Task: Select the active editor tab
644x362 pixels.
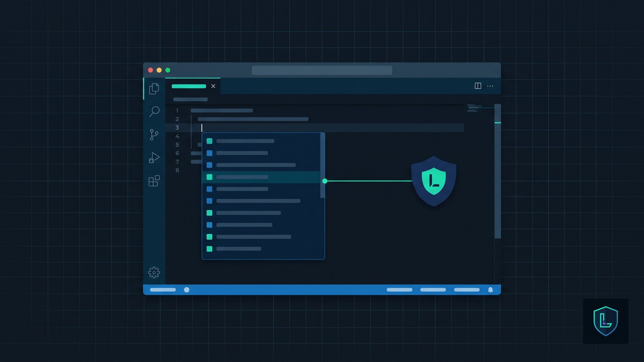Action: [193, 86]
